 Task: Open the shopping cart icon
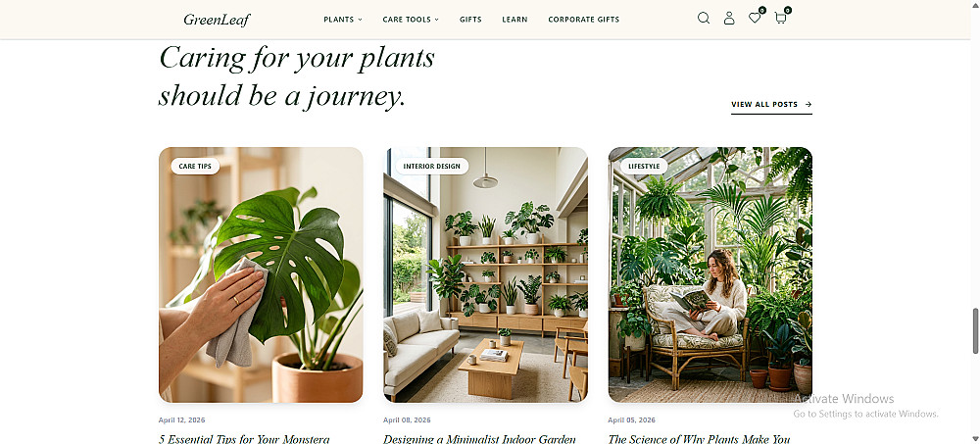pos(781,18)
